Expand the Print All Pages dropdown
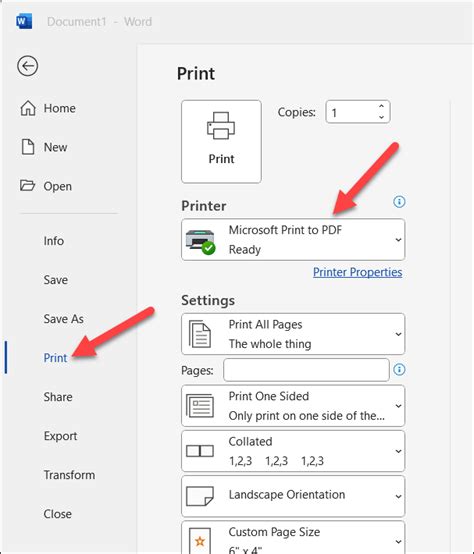474x554 pixels. point(293,334)
